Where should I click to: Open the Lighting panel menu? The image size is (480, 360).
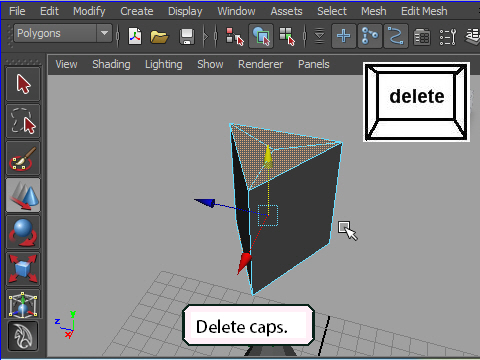coord(164,64)
